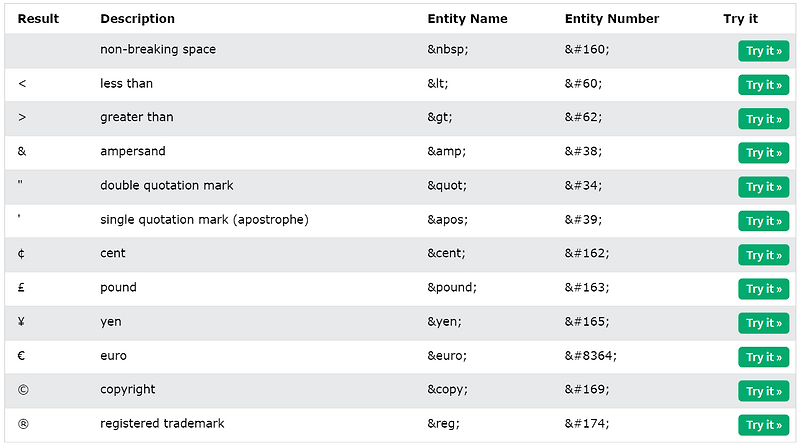Open Try it for greater than
The width and height of the screenshot is (800, 445).
(763, 119)
